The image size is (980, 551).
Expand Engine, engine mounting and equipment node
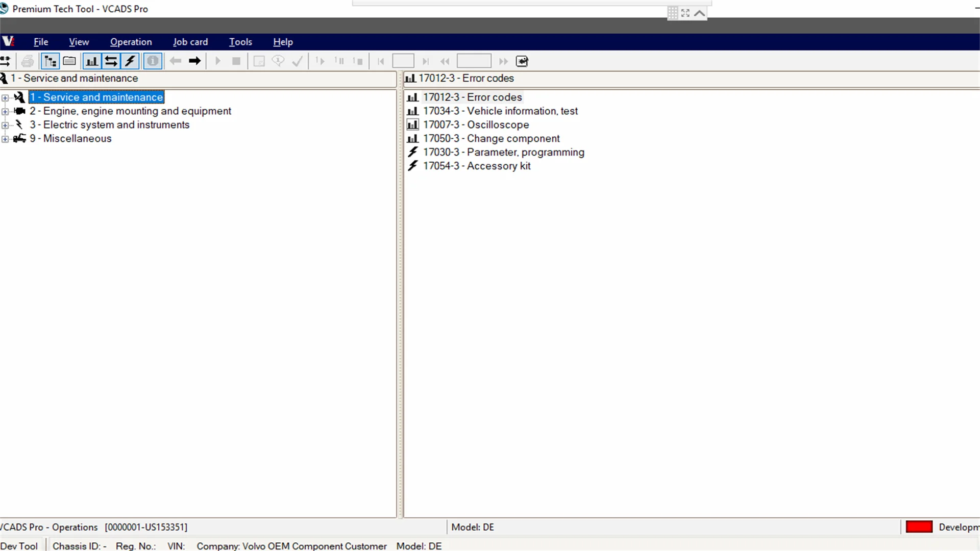tap(5, 111)
